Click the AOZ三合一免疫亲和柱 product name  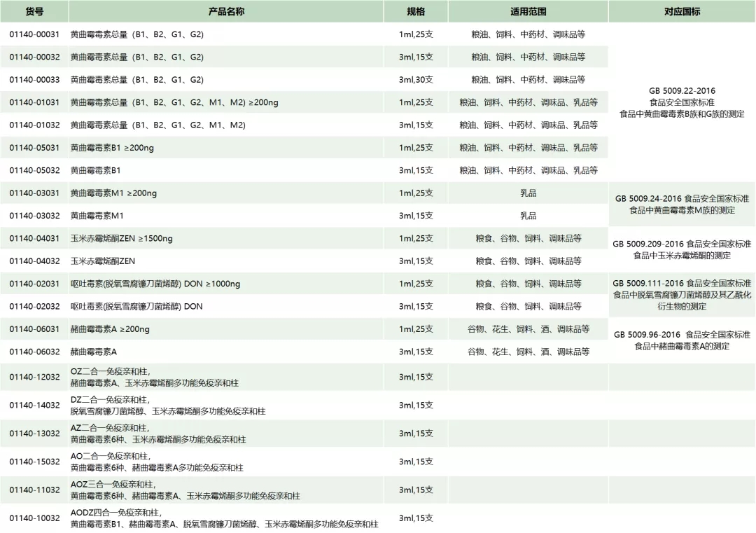click(185, 490)
